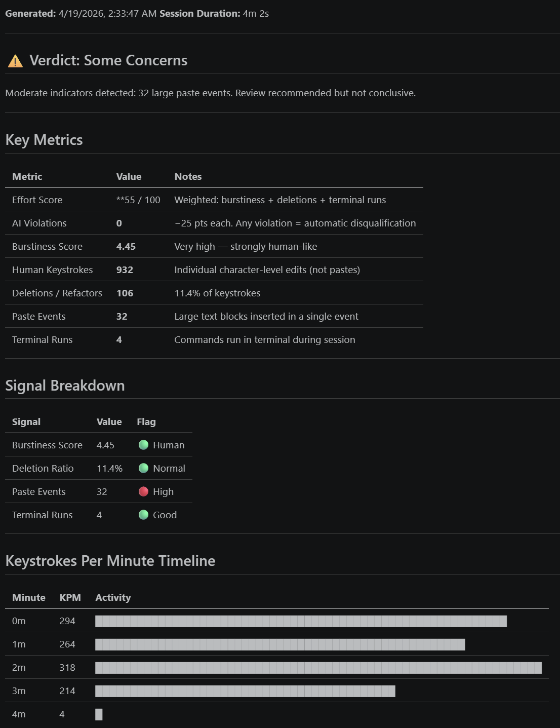
Task: Click the Large text blocks inserted note
Action: click(x=266, y=316)
